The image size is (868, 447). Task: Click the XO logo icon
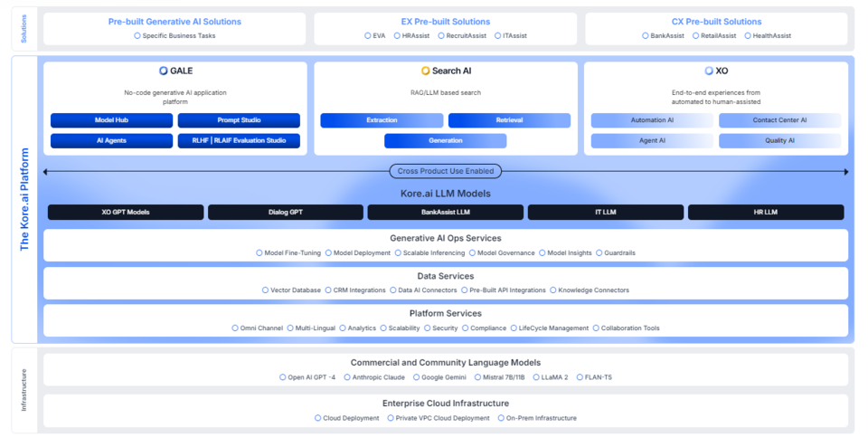click(709, 71)
